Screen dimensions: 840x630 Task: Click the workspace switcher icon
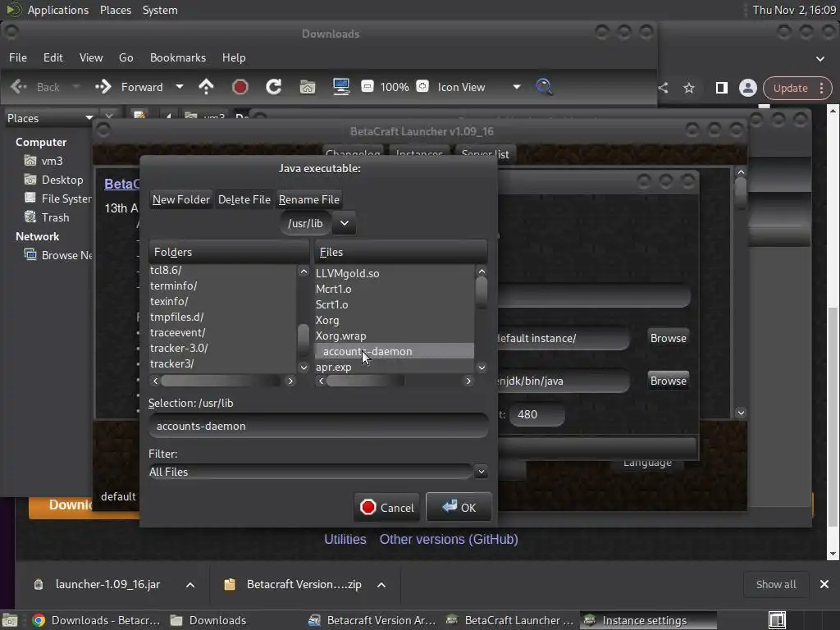tap(777, 620)
